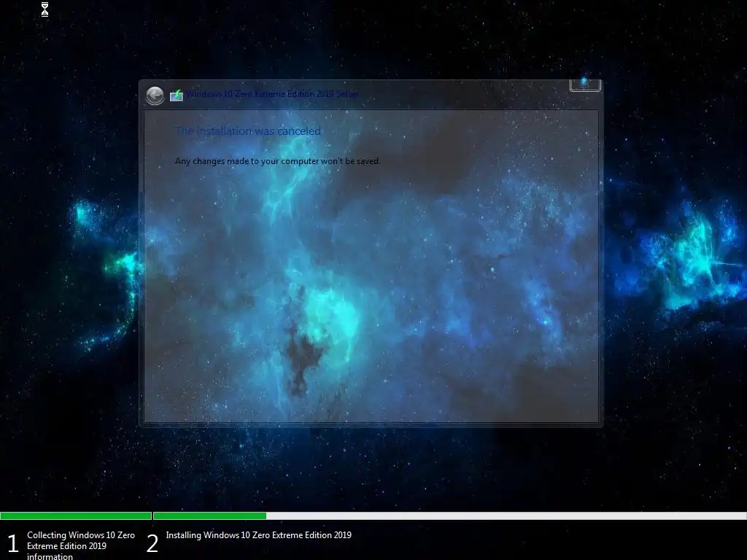The image size is (747, 560).
Task: Click 'Any changes made to your computer won't be saved.' text
Action: 278,161
